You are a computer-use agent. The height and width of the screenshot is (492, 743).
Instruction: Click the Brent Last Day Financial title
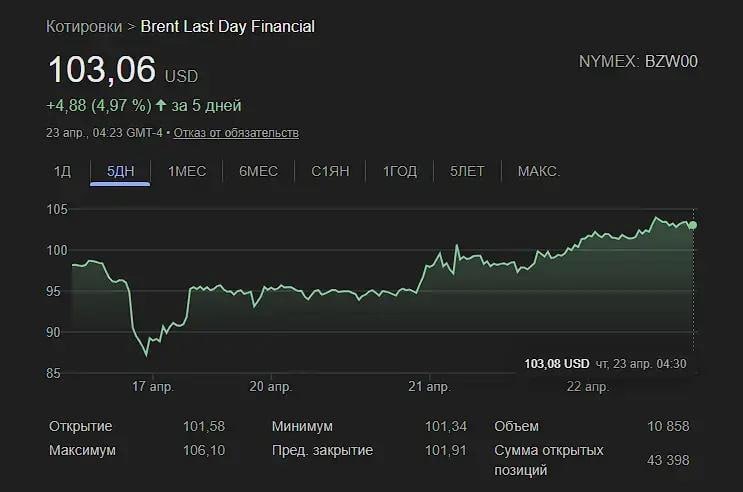(227, 26)
